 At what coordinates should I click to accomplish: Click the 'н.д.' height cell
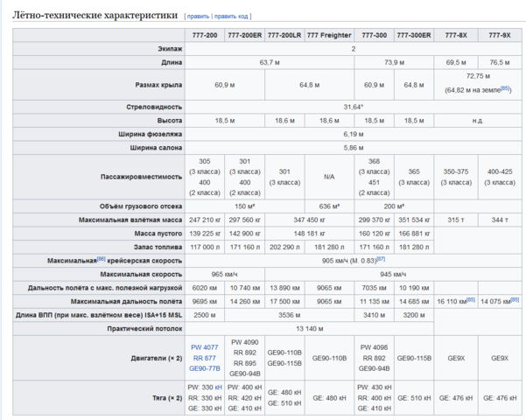point(478,121)
